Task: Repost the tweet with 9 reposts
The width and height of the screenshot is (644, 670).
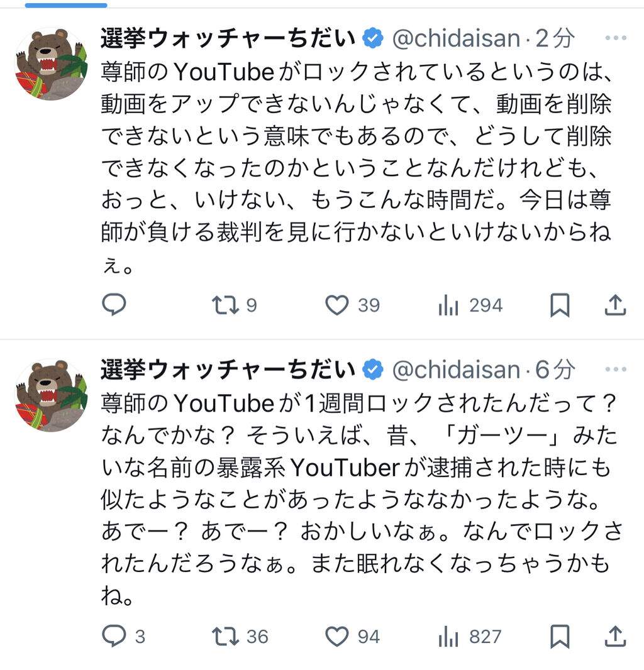Action: [225, 305]
